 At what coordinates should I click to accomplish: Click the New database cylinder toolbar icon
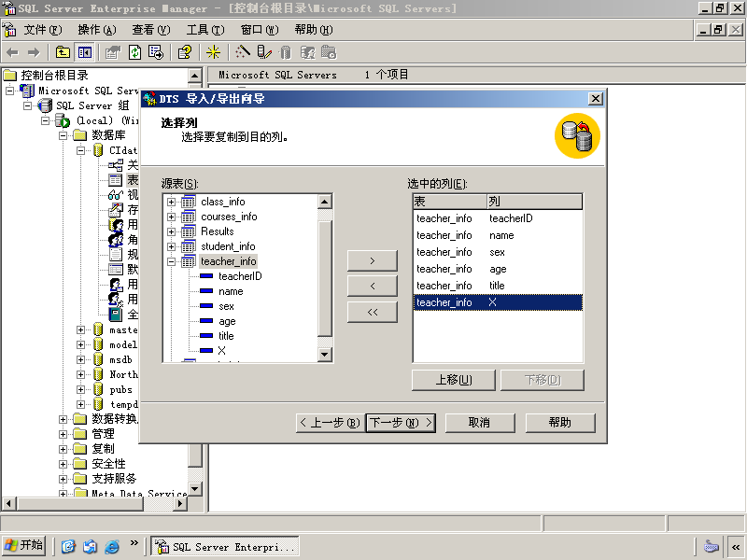click(286, 52)
